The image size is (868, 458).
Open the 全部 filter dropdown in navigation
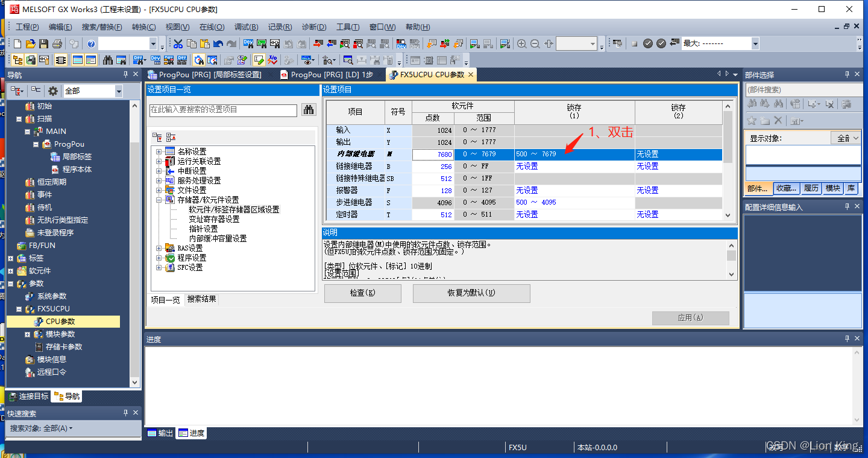tap(118, 91)
